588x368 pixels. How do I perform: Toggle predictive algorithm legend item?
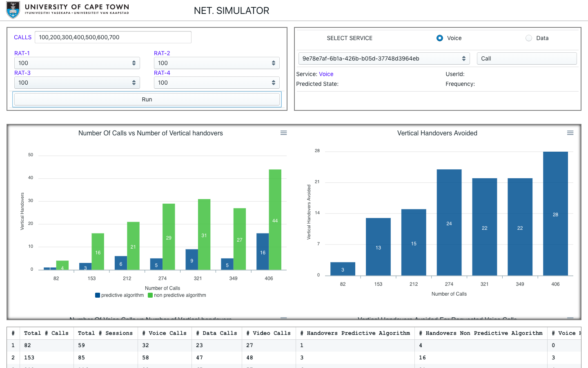coord(120,295)
